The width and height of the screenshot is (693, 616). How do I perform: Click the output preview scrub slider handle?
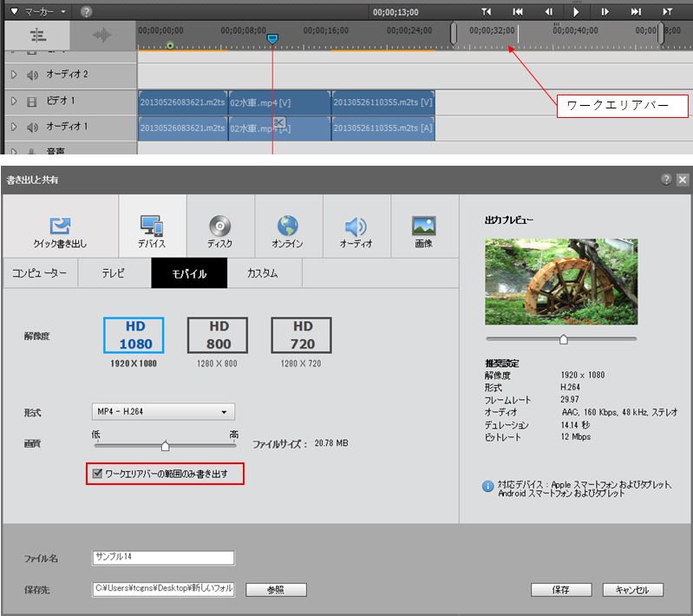[x=564, y=339]
